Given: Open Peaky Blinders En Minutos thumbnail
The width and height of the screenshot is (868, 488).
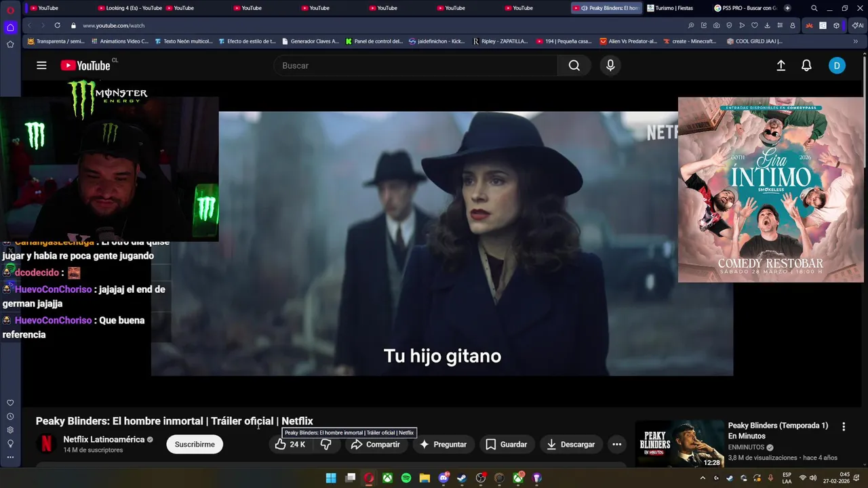Looking at the screenshot, I should pyautogui.click(x=680, y=444).
